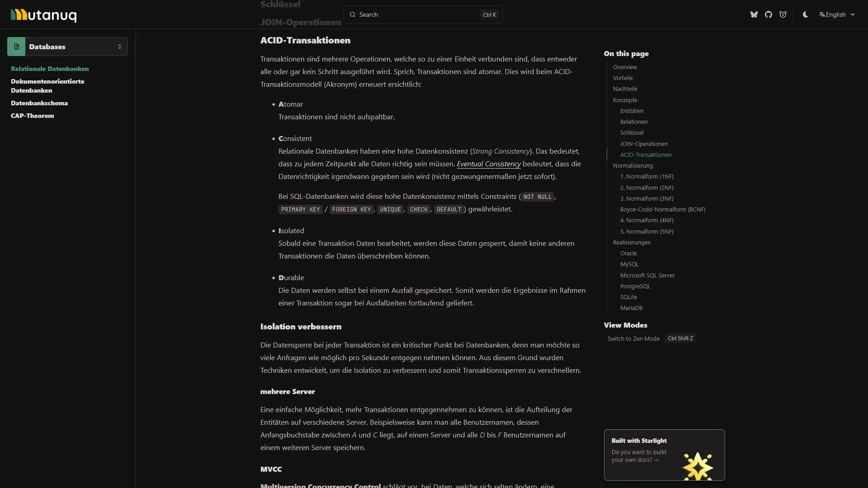868x488 pixels.
Task: Open the GitHub icon link
Action: [x=768, y=14]
